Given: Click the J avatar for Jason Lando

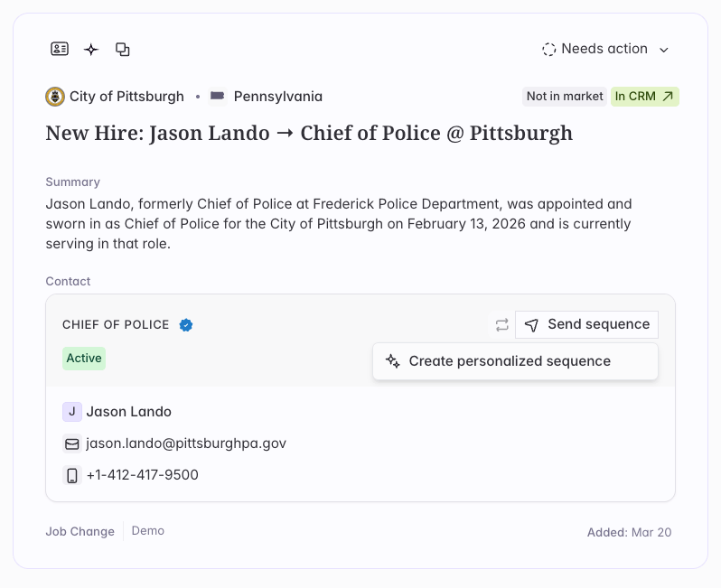Looking at the screenshot, I should (x=72, y=412).
